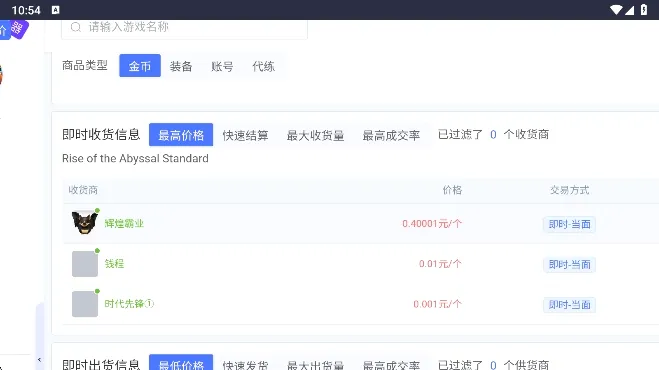The width and height of the screenshot is (659, 370).
Task: Tap the battery status icon
Action: pos(644,10)
